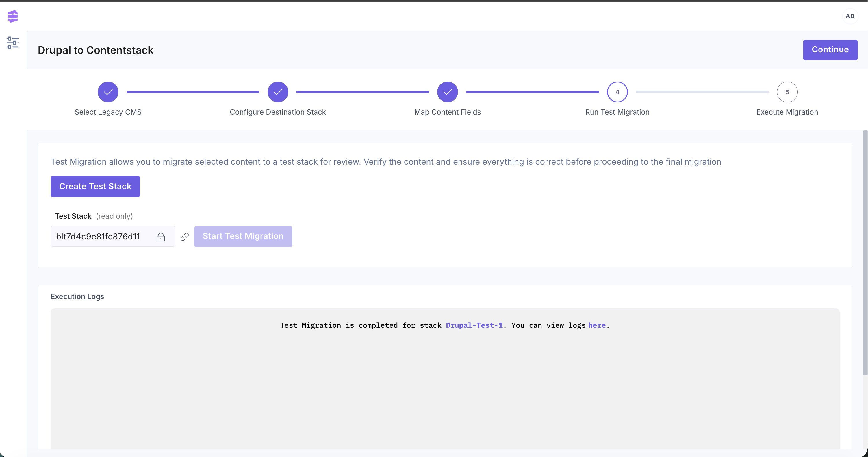Click the Contentstack logo icon

[x=13, y=16]
